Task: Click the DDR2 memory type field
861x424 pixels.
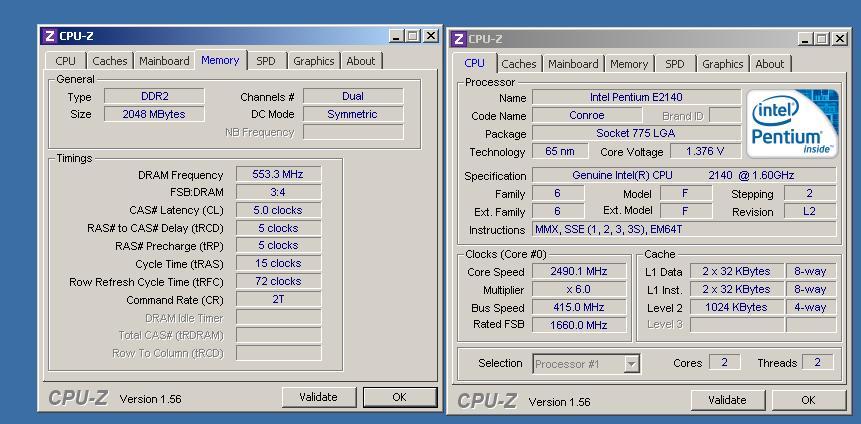Action: click(x=154, y=96)
